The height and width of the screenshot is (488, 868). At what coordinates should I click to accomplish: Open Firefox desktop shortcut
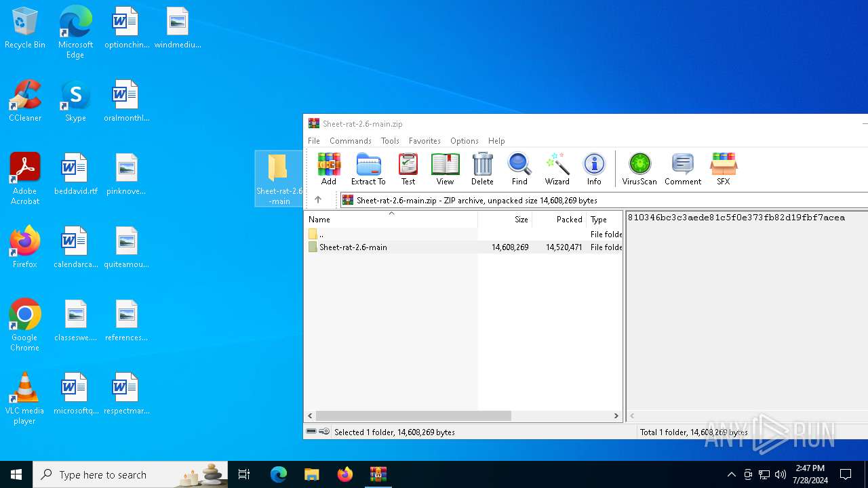(x=25, y=247)
